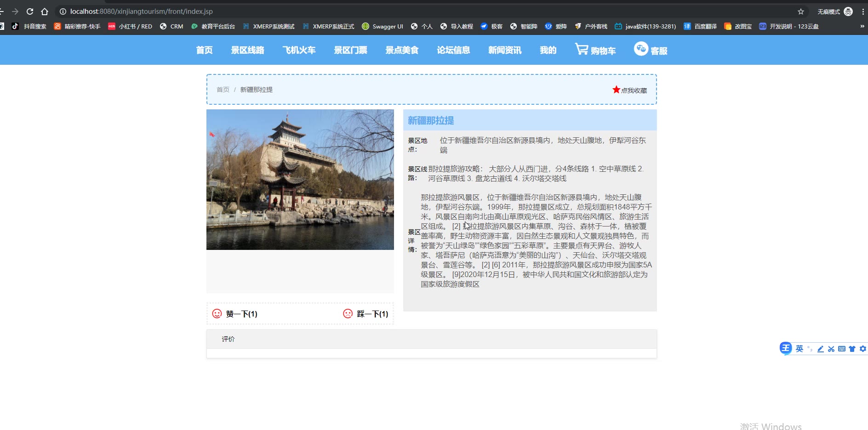
Task: Open the 改图宝 bookmark
Action: tap(738, 26)
